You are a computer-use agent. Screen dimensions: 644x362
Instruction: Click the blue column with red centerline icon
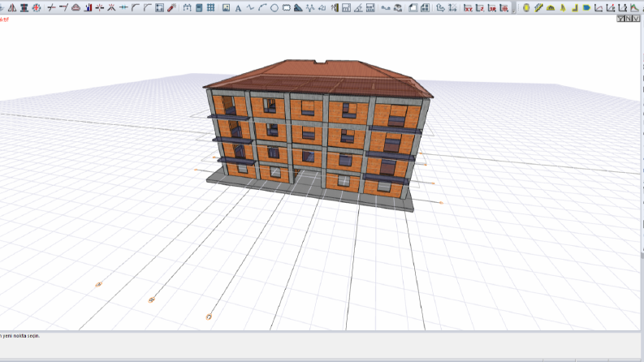point(24,7)
